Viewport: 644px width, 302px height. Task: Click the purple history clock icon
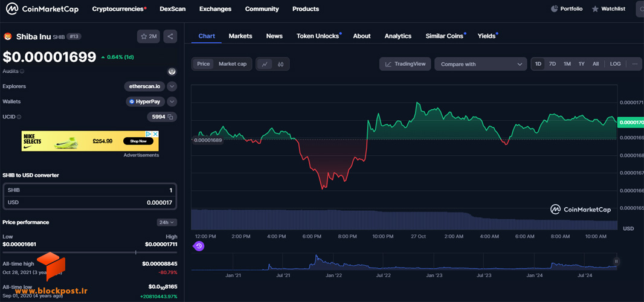(199, 246)
